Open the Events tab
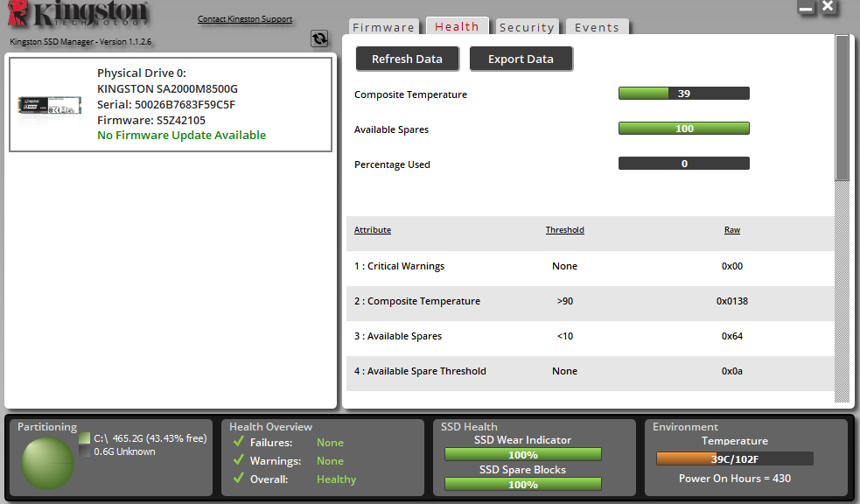Viewport: 860px width, 504px height. (597, 27)
